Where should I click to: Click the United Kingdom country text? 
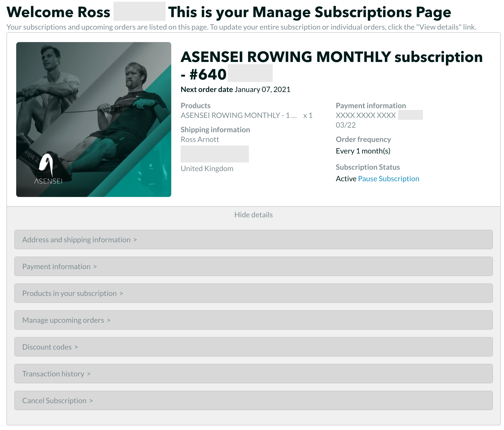point(207,169)
